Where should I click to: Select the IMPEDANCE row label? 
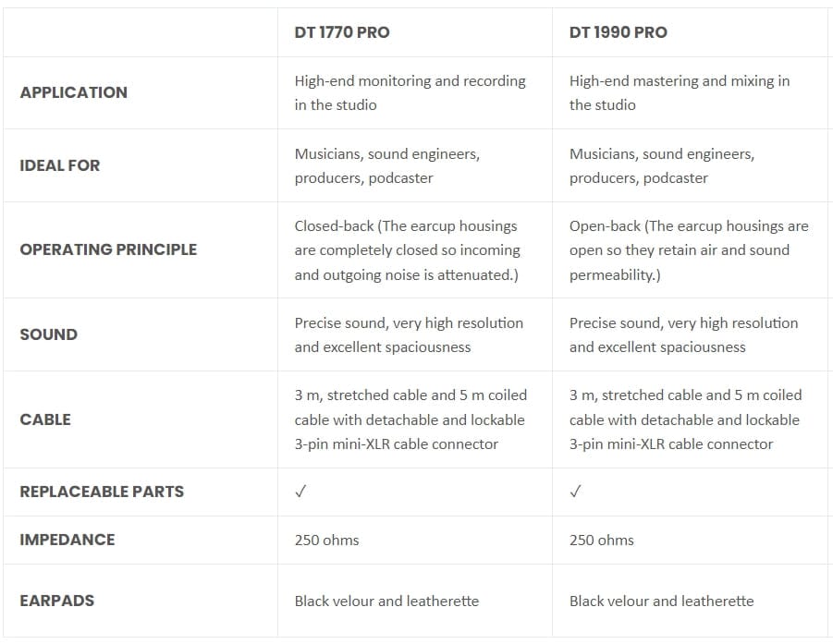point(67,540)
